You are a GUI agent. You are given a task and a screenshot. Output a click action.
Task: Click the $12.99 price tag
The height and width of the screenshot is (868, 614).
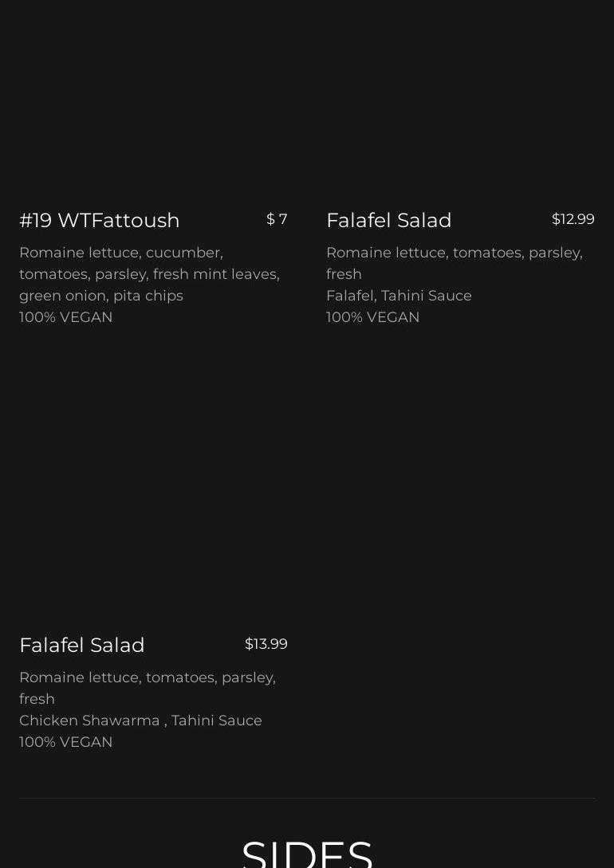tap(573, 219)
